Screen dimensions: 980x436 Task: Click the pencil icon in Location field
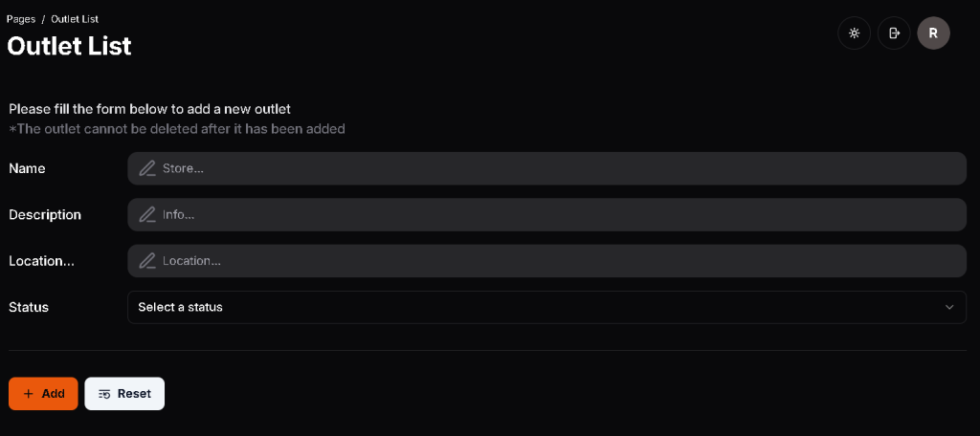(147, 260)
